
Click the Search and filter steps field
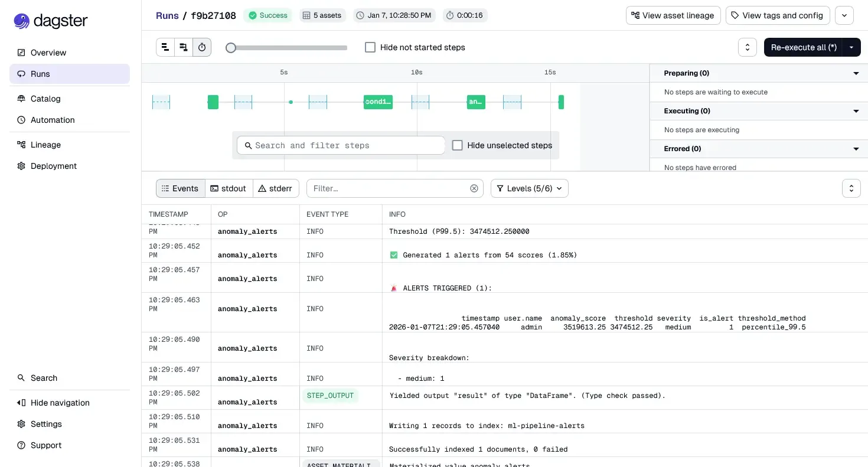[x=341, y=145]
